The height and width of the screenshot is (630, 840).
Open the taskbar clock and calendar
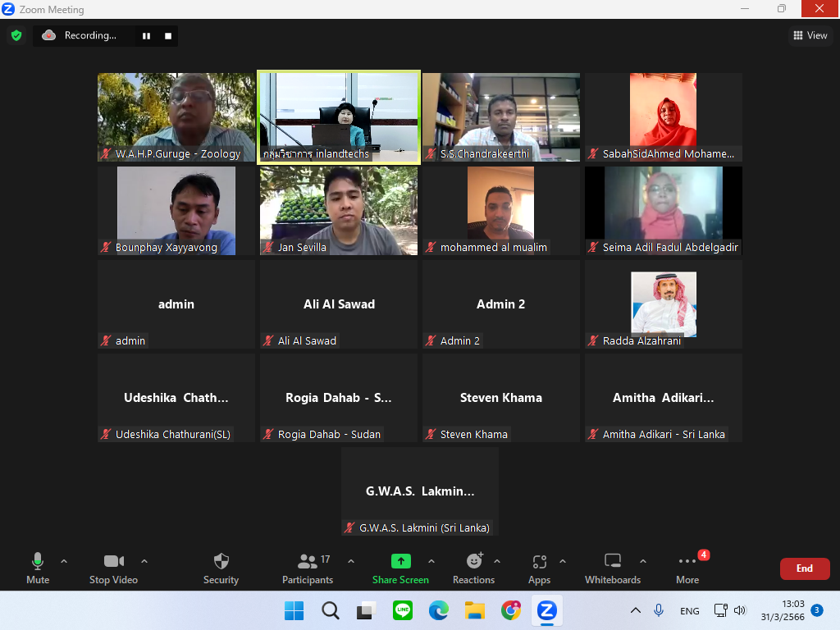tap(783, 610)
